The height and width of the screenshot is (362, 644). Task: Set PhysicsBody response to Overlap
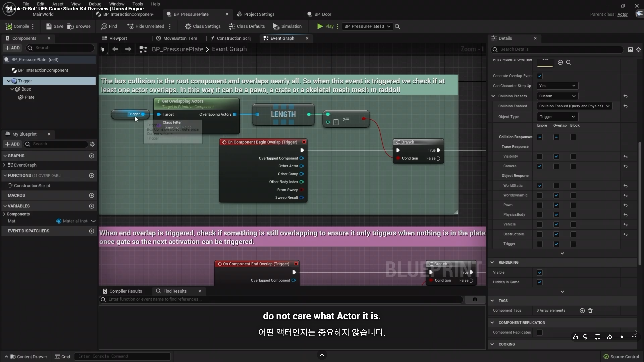(556, 215)
